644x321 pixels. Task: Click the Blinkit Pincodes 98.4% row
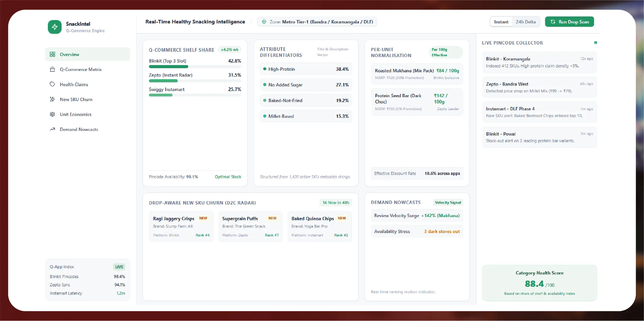pos(87,277)
